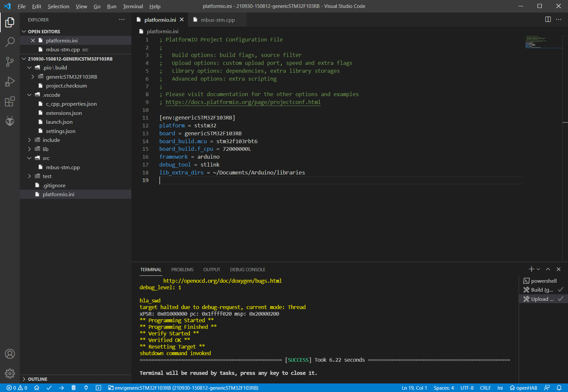The width and height of the screenshot is (568, 392).
Task: Select the Upload task terminal
Action: 543,299
